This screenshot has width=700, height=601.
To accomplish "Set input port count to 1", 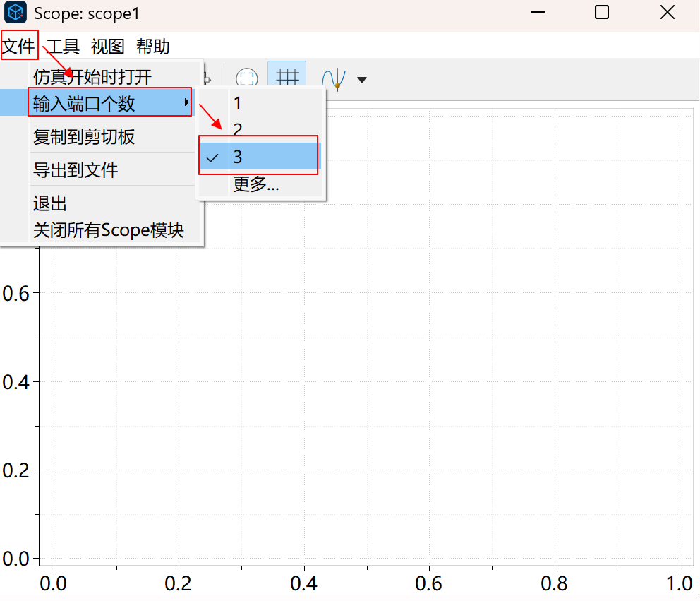I will coord(238,104).
